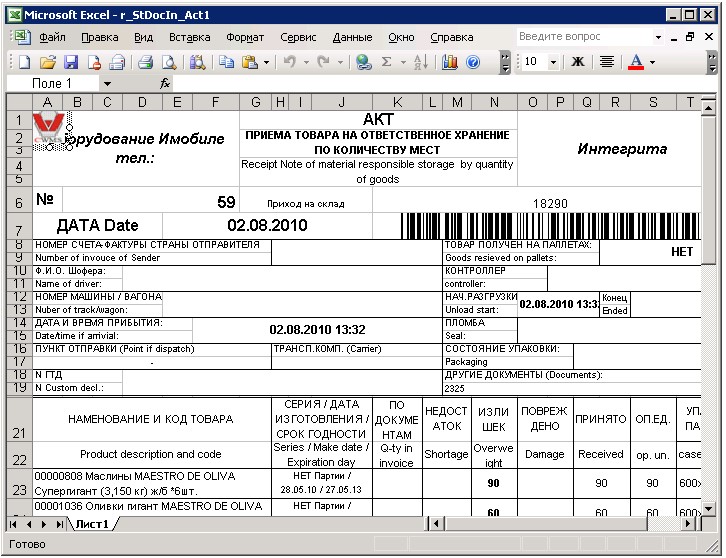Open the Файл menu
The image size is (726, 558).
pos(52,37)
